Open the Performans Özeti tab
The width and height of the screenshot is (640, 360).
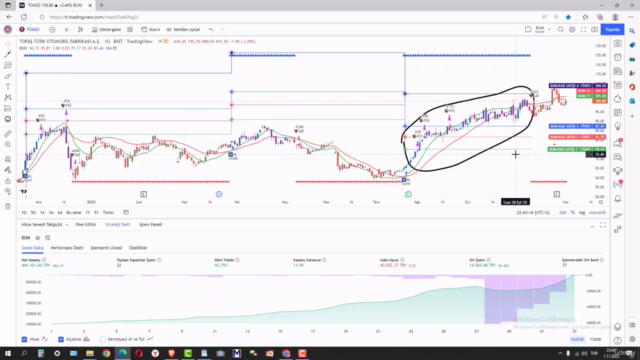coord(67,248)
